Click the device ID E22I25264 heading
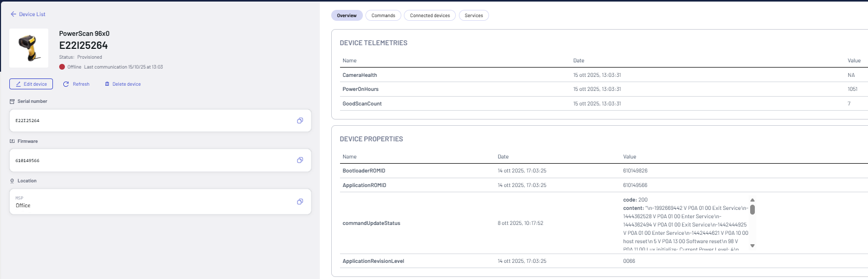Image resolution: width=868 pixels, height=279 pixels. 84,45
